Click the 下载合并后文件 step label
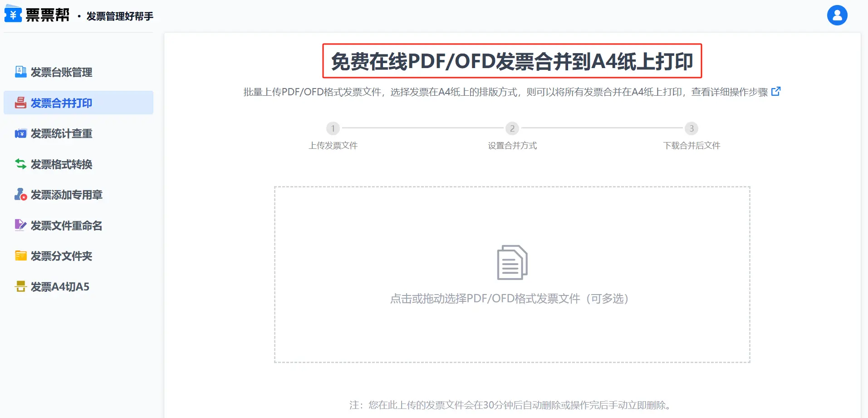The image size is (868, 418). pyautogui.click(x=691, y=145)
